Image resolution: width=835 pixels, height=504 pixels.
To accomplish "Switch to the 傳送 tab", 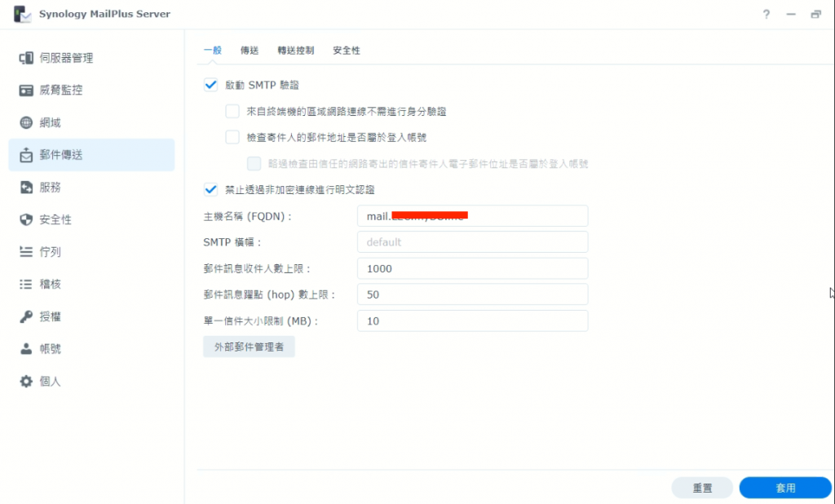I will pyautogui.click(x=250, y=51).
